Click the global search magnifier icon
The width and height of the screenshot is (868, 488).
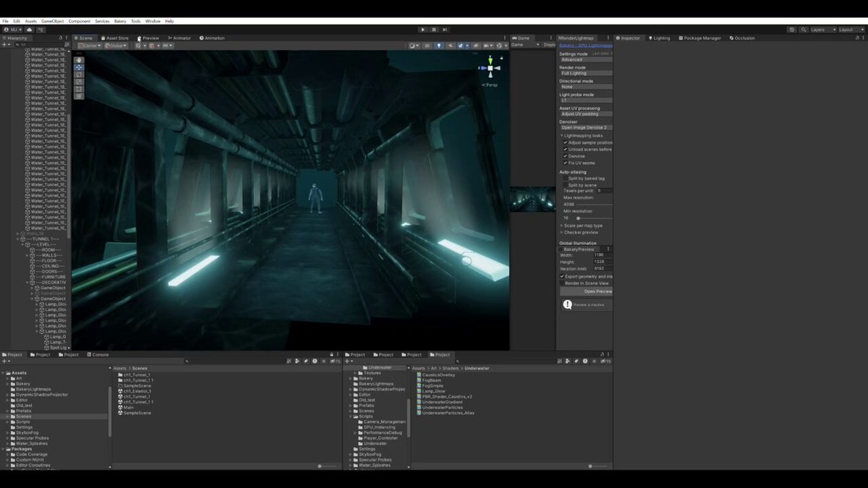803,30
